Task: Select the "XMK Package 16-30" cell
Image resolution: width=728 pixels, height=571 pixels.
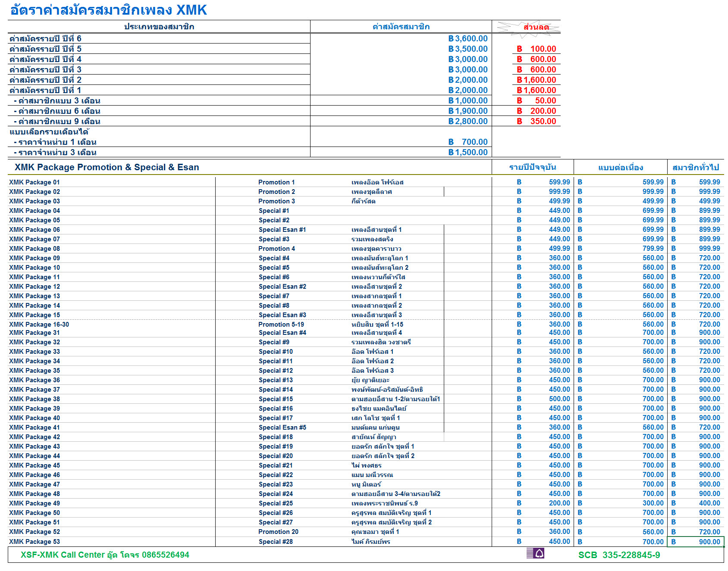Action: pos(39,325)
